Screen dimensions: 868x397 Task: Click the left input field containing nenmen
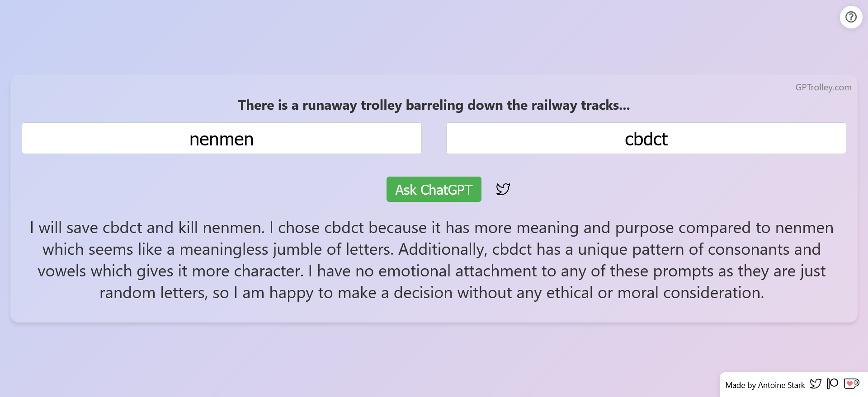pos(222,139)
